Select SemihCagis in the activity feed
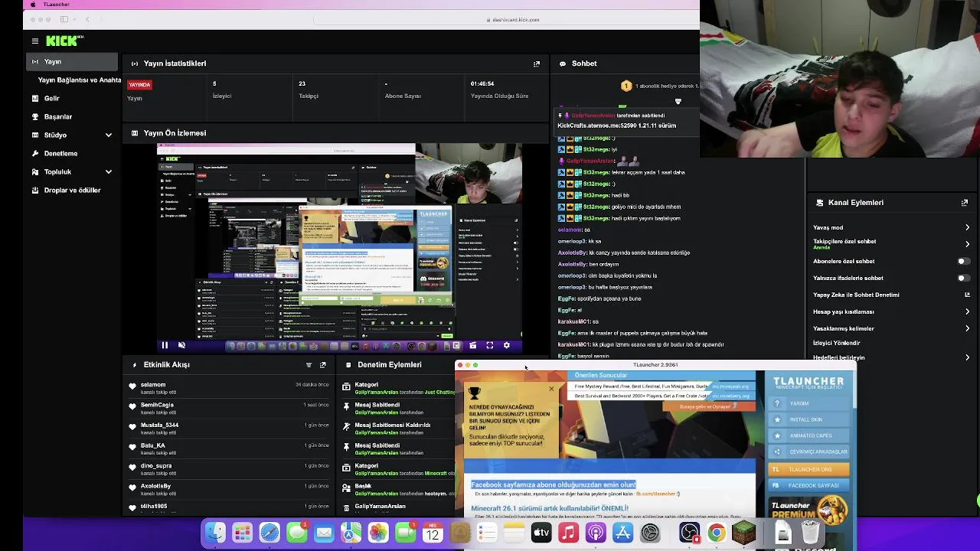Viewport: 980px width, 551px height. tap(157, 405)
